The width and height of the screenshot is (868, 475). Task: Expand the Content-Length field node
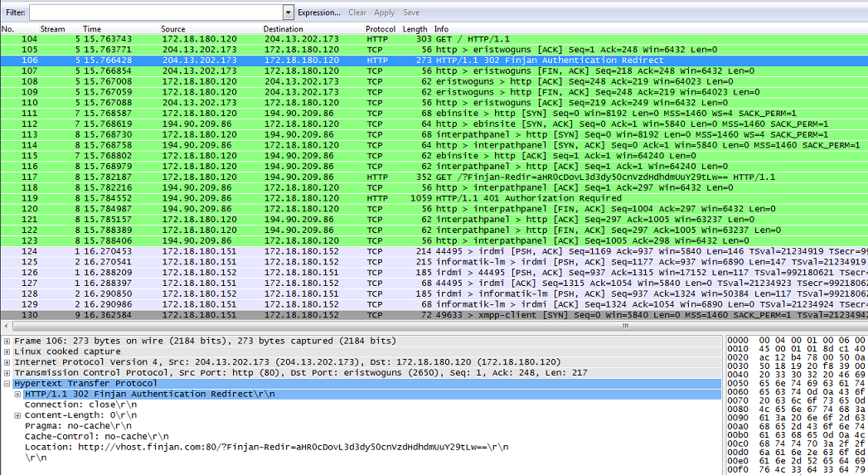[x=17, y=414]
